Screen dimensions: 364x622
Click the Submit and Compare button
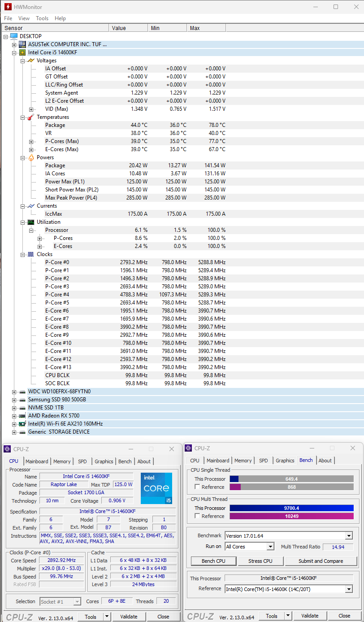[321, 561]
